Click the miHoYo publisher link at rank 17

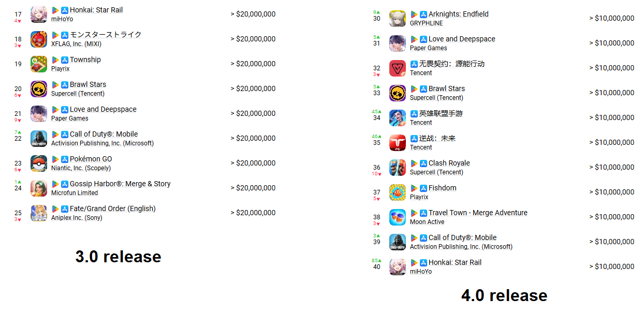[62, 19]
